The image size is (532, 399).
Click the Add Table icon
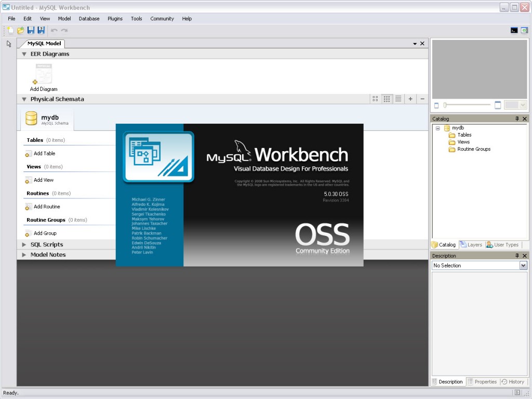point(28,154)
